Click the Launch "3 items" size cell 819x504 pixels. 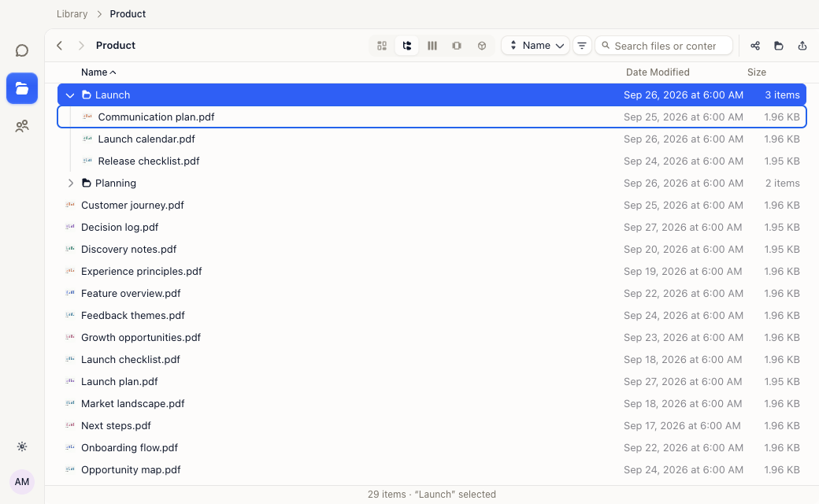pyautogui.click(x=783, y=95)
